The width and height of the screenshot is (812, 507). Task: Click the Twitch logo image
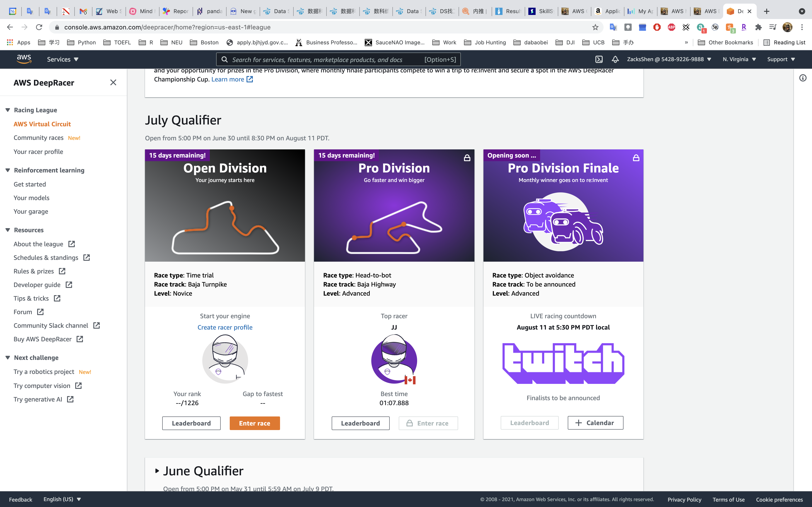point(563,363)
